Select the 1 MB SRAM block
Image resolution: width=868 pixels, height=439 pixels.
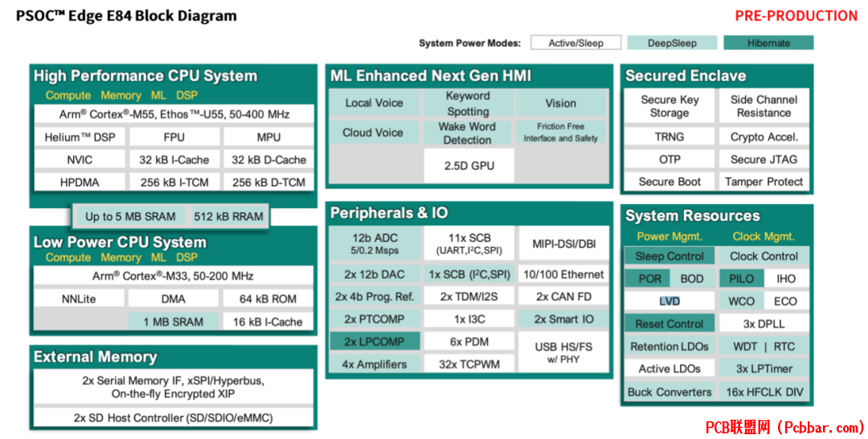(x=174, y=322)
